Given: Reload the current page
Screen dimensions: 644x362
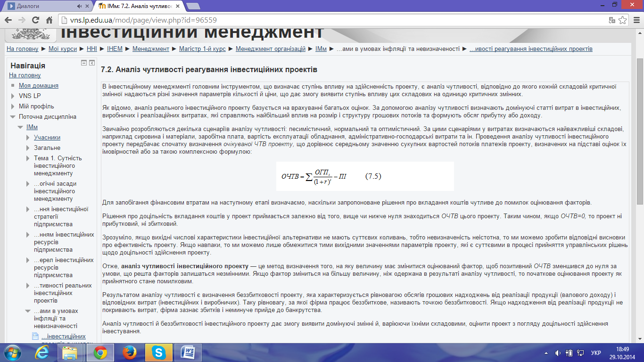Looking at the screenshot, I should [x=36, y=20].
